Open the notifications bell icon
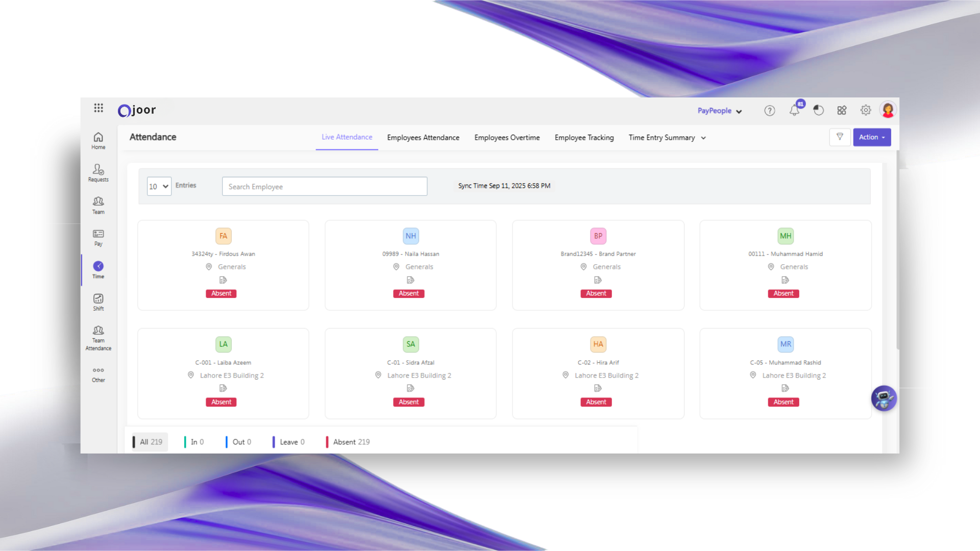The width and height of the screenshot is (980, 551). click(x=794, y=110)
